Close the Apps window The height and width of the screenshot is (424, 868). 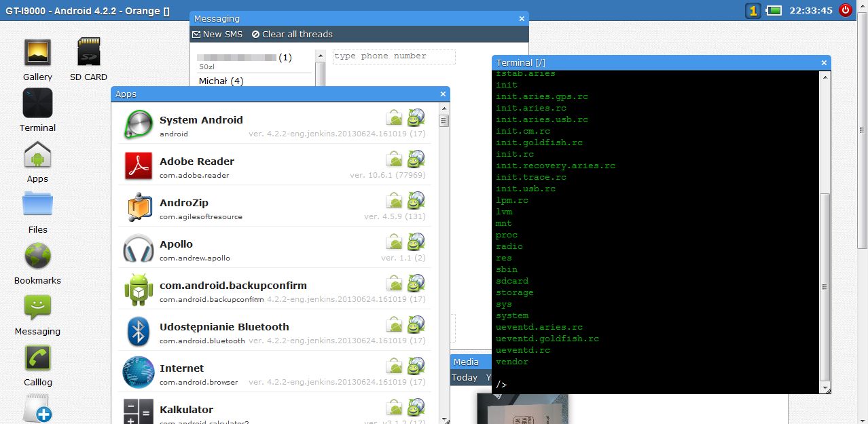click(443, 94)
